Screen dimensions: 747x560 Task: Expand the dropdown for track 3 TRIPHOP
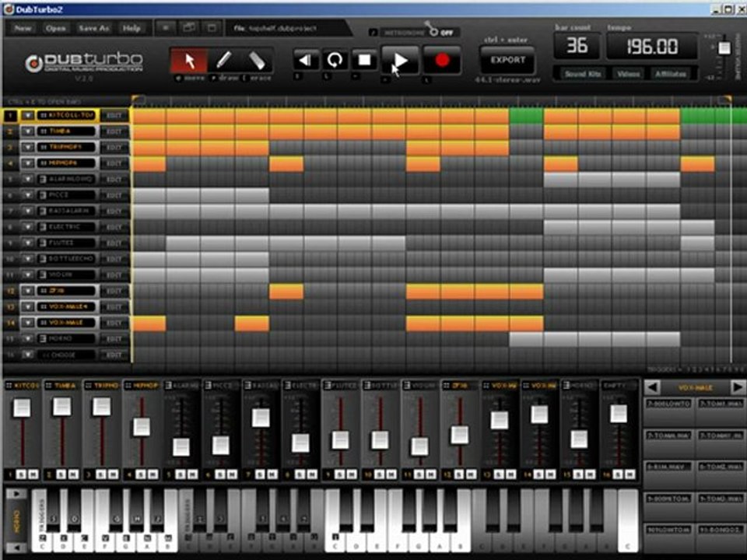tap(28, 147)
